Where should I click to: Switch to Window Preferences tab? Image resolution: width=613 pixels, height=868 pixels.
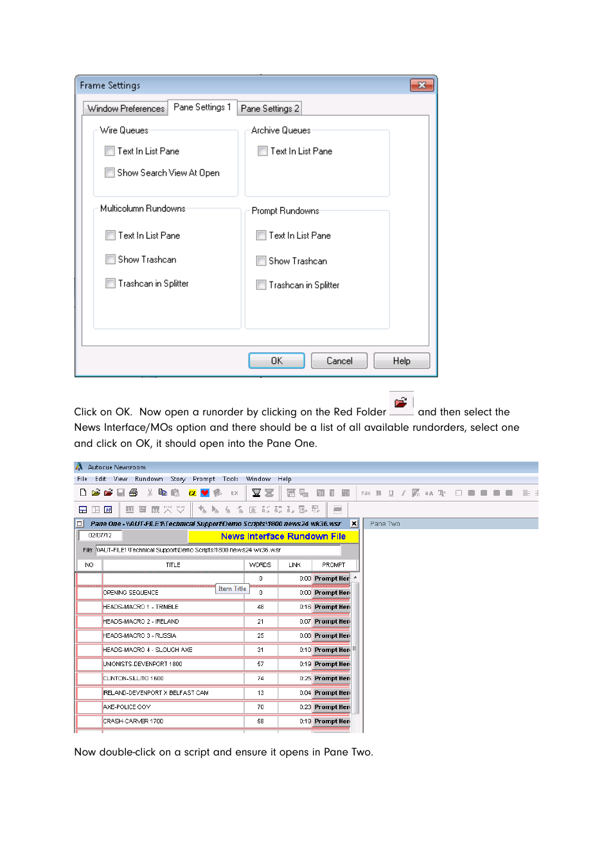pyautogui.click(x=125, y=109)
